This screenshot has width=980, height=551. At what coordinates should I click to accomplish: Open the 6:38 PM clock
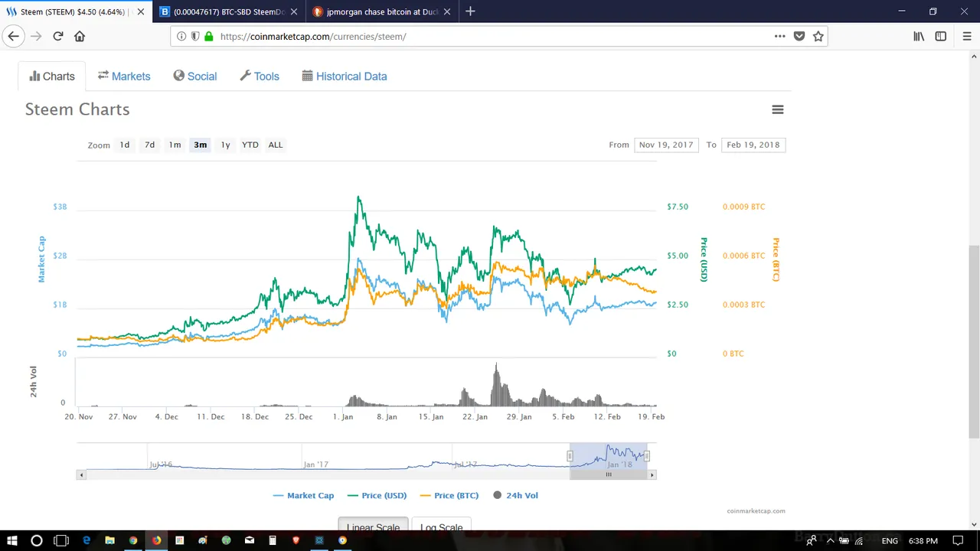coord(923,540)
